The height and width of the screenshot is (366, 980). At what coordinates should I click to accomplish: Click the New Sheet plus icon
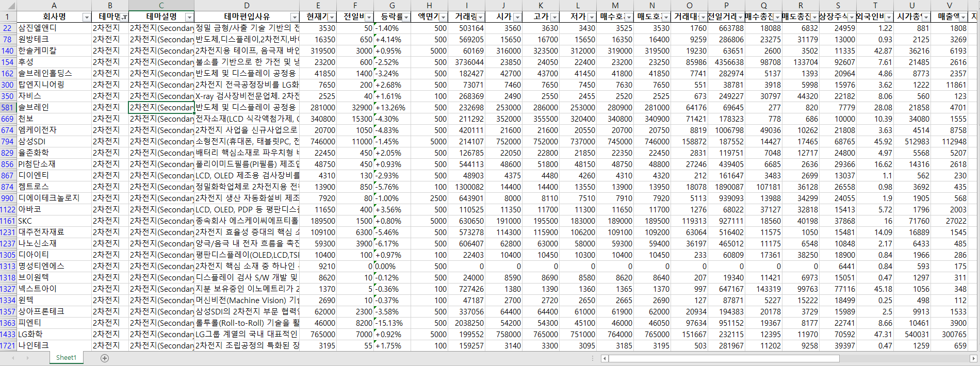point(105,358)
